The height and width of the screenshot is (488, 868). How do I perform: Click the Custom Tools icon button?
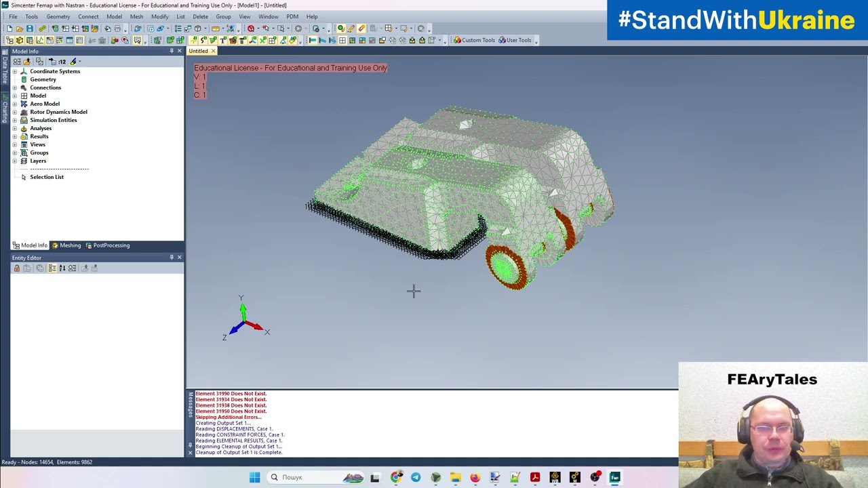tap(474, 40)
